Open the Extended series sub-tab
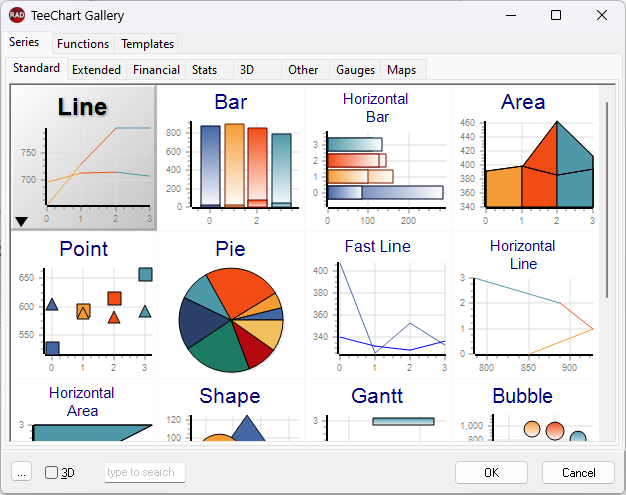The height and width of the screenshot is (495, 626). pyautogui.click(x=96, y=70)
